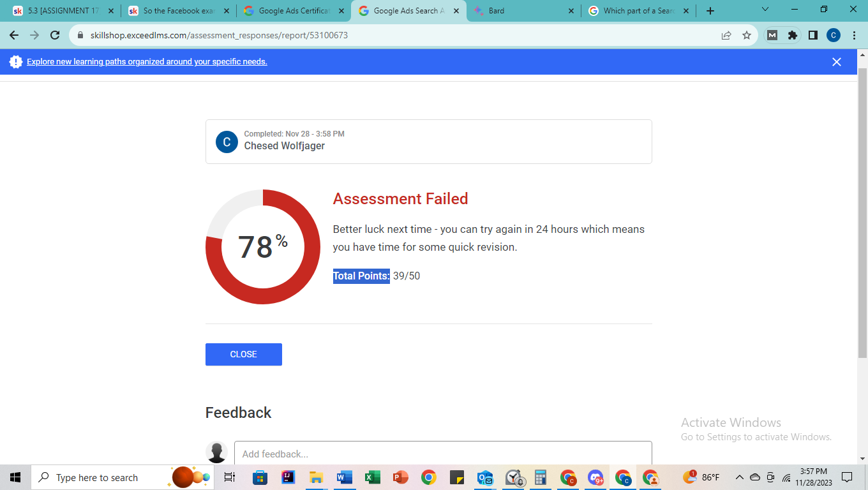
Task: Open the explore new learning paths link
Action: pos(146,62)
